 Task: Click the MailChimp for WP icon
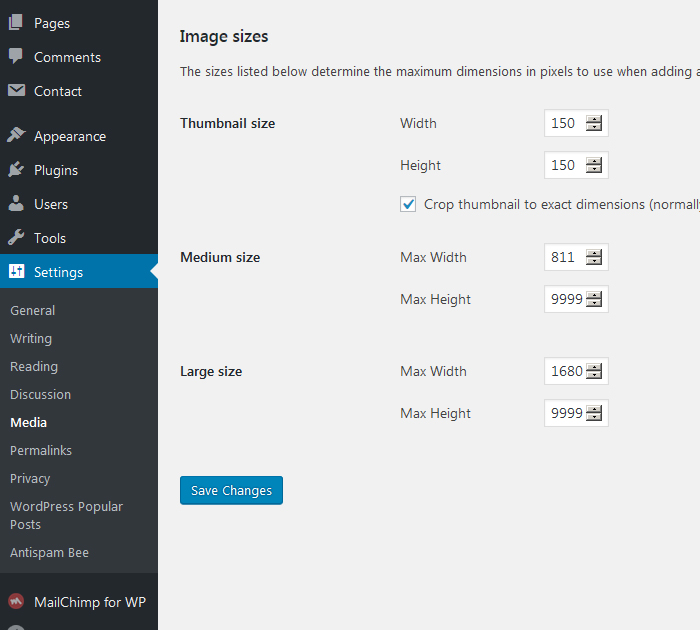[x=16, y=601]
